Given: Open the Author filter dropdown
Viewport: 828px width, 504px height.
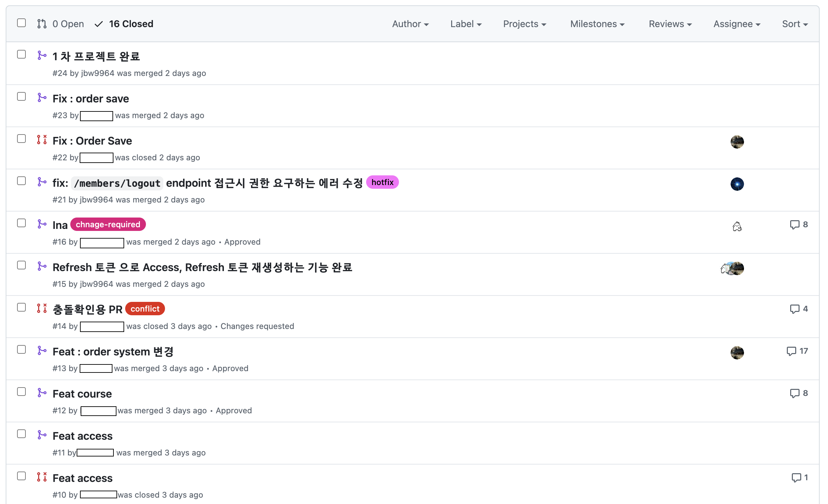Looking at the screenshot, I should tap(410, 24).
